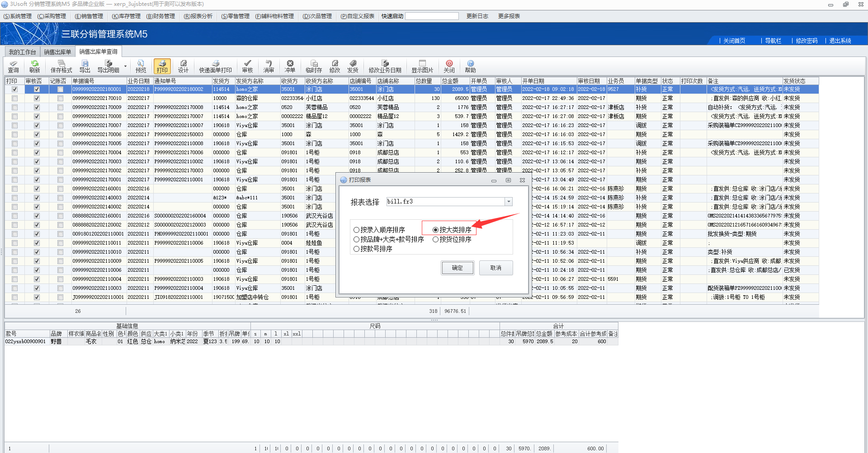Click the 打印 (print) toolbar icon
The width and height of the screenshot is (868, 453).
click(162, 66)
